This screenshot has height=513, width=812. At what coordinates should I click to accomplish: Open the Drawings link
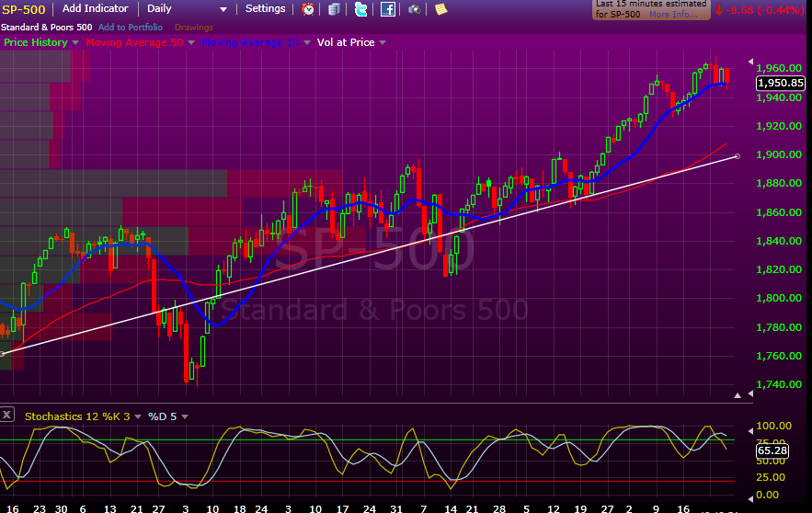coord(194,28)
